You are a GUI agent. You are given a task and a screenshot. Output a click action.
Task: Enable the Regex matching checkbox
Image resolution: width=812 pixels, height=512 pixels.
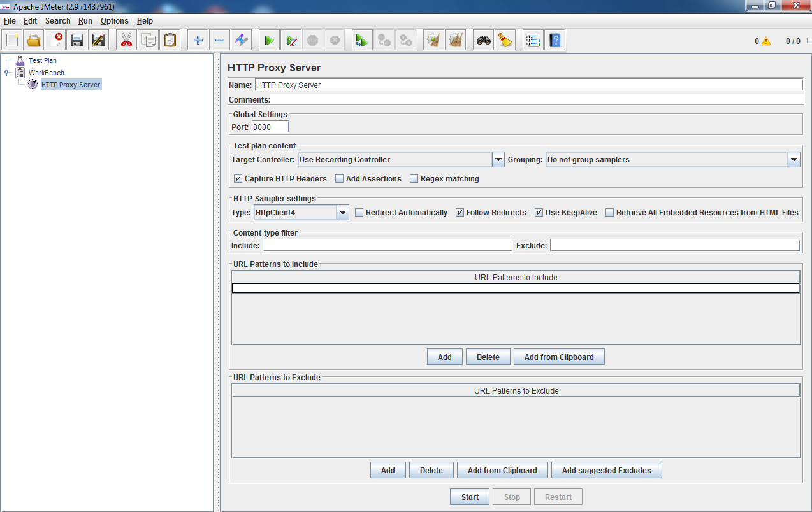(x=414, y=179)
